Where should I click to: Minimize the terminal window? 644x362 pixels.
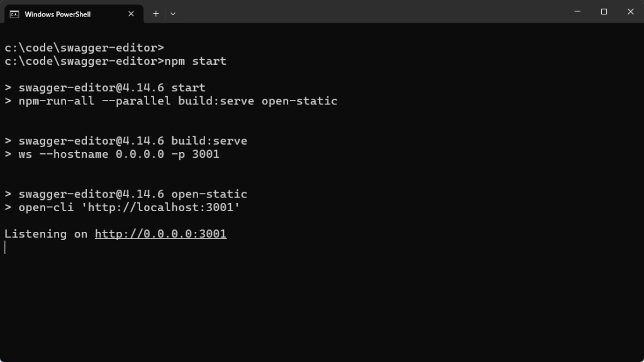click(577, 11)
